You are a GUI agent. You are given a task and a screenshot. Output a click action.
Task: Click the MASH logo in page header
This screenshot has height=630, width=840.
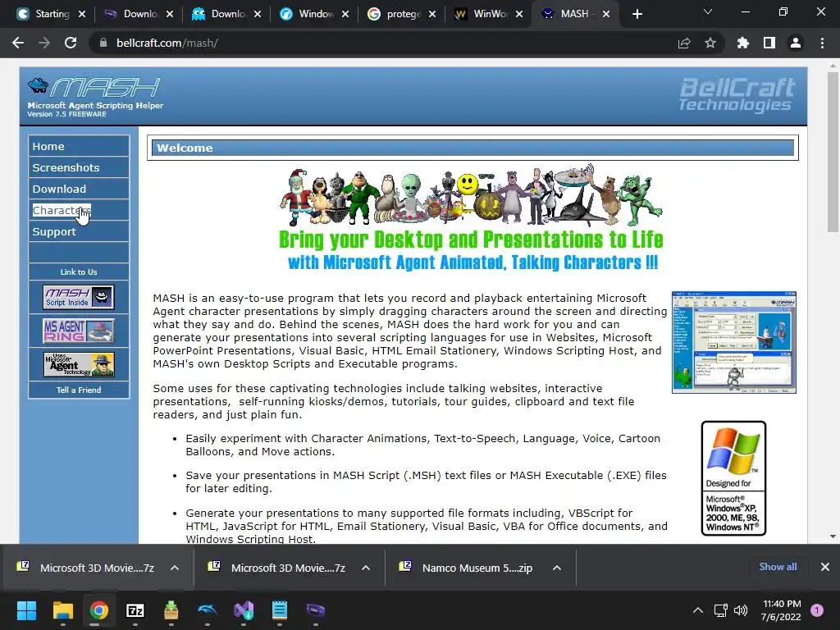point(95,97)
